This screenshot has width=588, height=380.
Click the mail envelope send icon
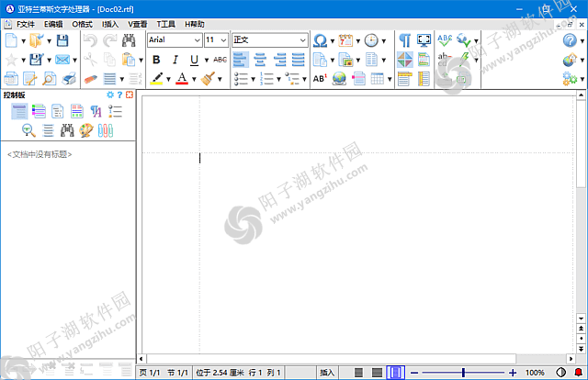pyautogui.click(x=62, y=60)
